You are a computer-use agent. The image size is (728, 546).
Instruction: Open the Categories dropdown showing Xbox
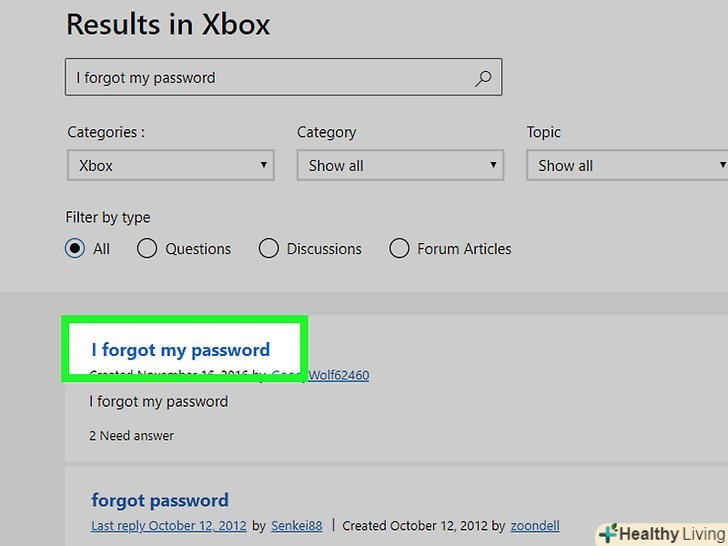(171, 166)
